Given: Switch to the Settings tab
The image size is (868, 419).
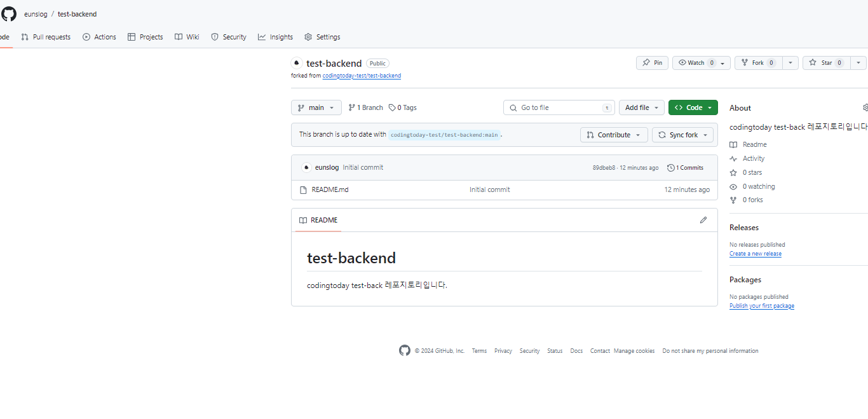Looking at the screenshot, I should (x=322, y=37).
